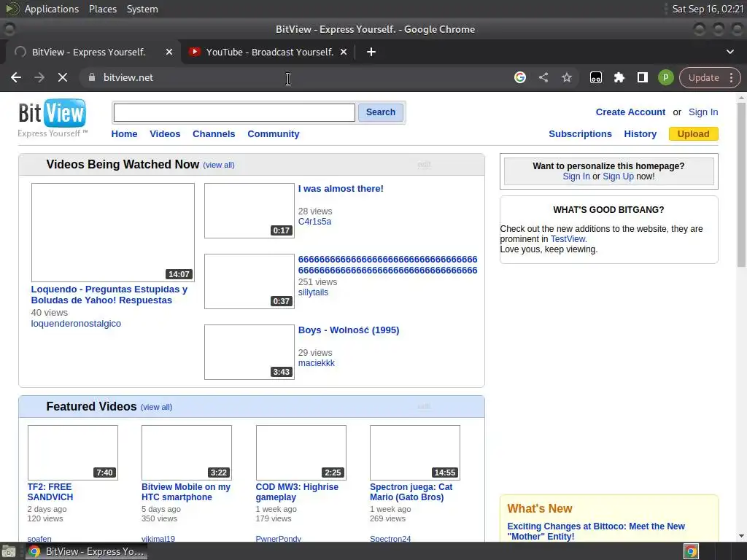Click the page vertical scrollbar
The image size is (747, 560).
741,184
